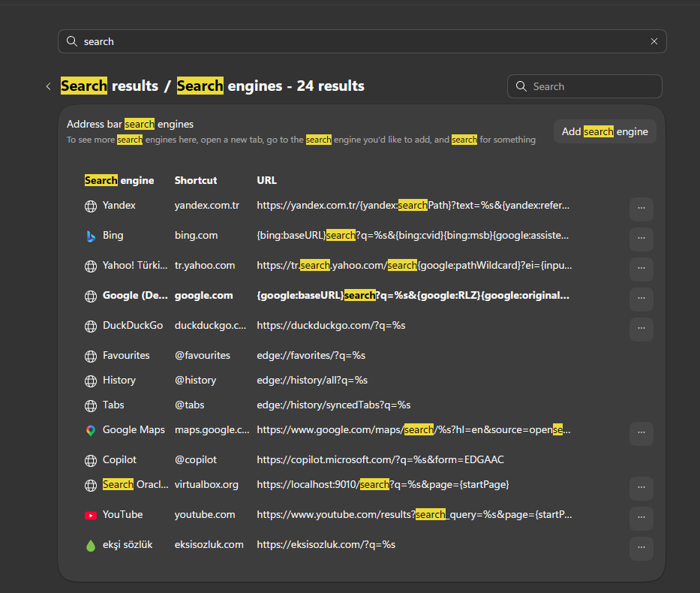Show options for ekşi sözlük engine

coord(641,547)
